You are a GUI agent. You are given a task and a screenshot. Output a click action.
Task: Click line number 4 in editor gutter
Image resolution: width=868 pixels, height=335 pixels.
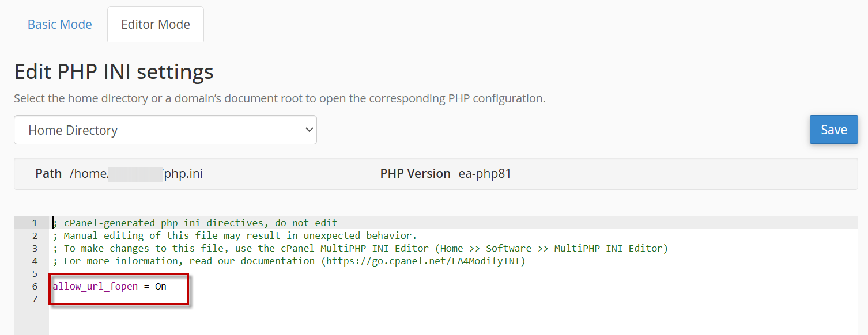pos(35,261)
